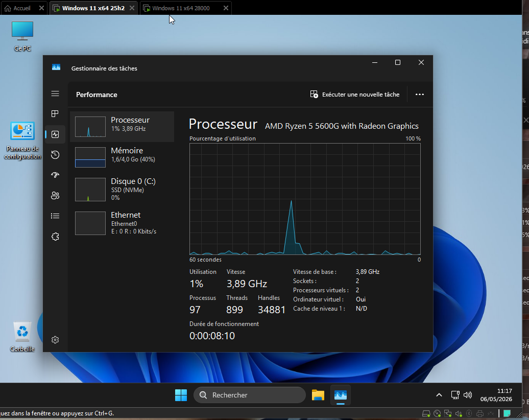This screenshot has height=420, width=529.
Task: Click Utilisation value 1%
Action: pyautogui.click(x=197, y=284)
